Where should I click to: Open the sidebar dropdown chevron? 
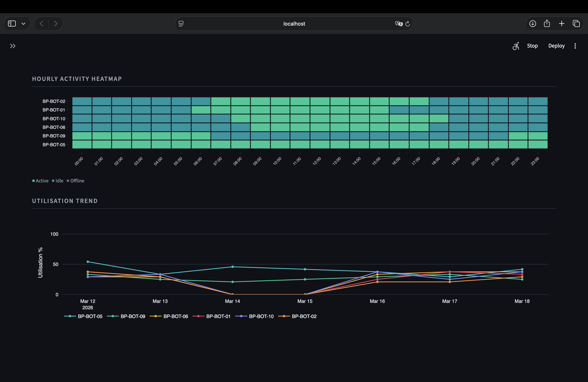pos(23,23)
